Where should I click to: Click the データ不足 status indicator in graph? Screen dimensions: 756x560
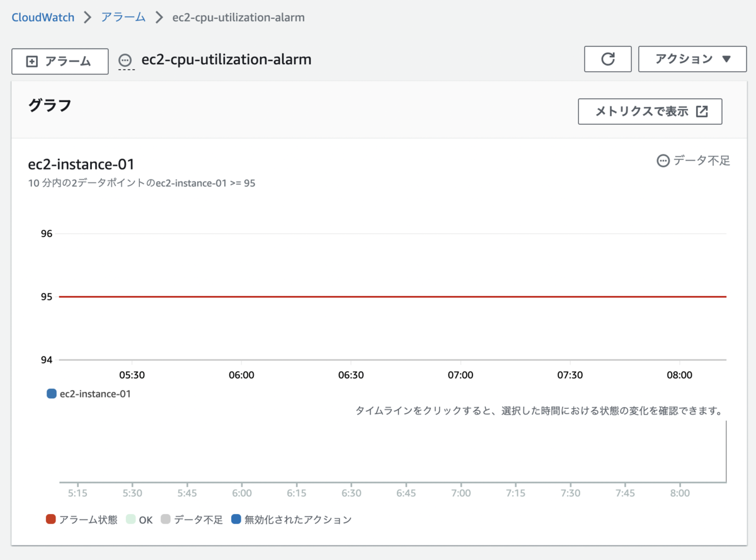(x=693, y=161)
